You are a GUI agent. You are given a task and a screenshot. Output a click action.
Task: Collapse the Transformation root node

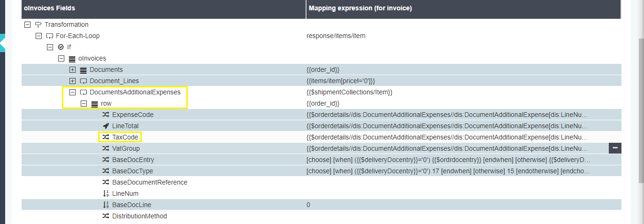27,24
